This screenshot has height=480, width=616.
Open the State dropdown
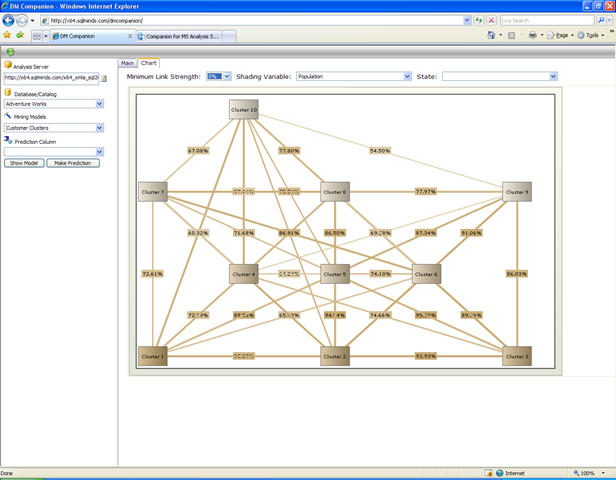pos(553,77)
